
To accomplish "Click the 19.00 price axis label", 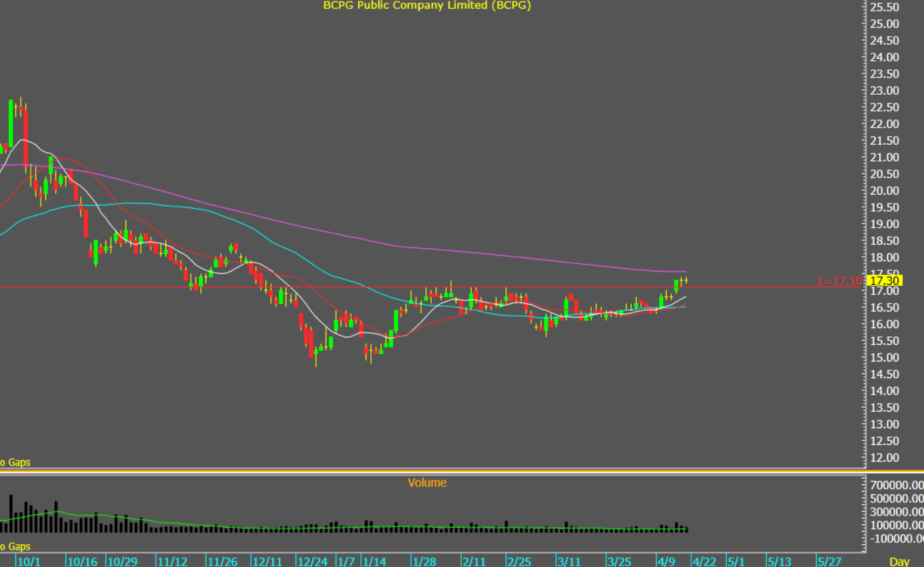I will click(x=883, y=224).
